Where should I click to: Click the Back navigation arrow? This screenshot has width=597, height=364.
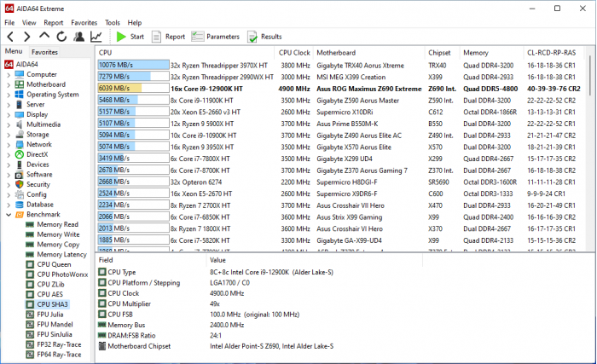coord(11,37)
